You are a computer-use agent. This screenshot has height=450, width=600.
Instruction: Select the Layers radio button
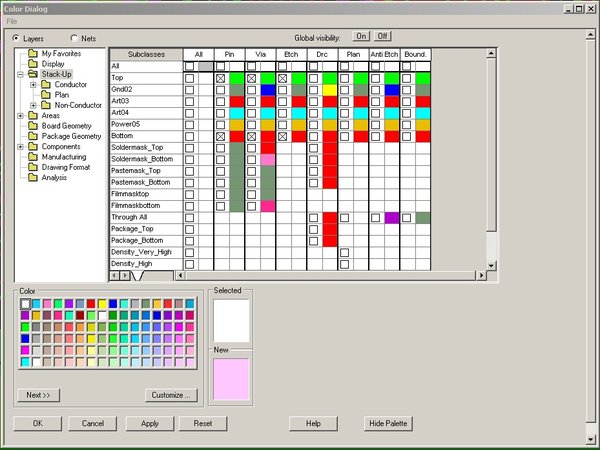tap(16, 38)
